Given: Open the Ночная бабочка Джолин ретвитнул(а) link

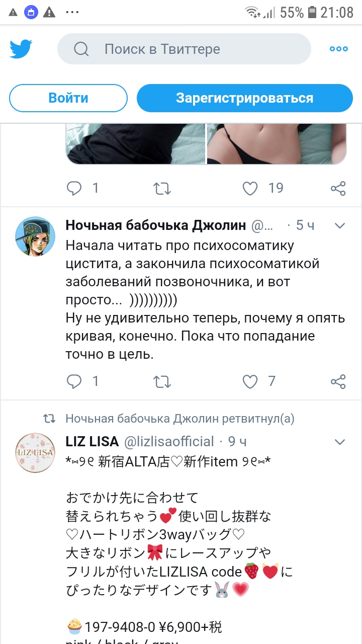Looking at the screenshot, I should (180, 419).
